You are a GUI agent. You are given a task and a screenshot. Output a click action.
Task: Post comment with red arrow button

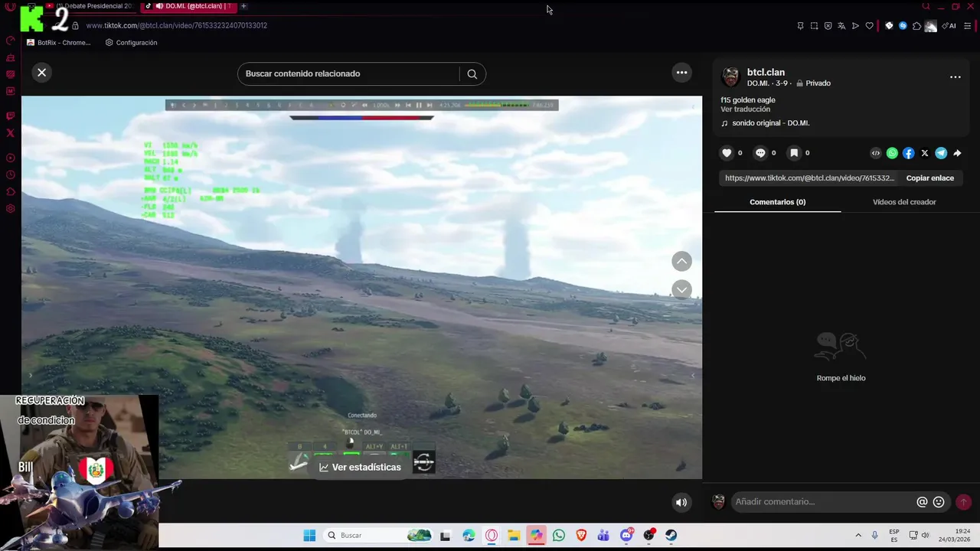963,502
